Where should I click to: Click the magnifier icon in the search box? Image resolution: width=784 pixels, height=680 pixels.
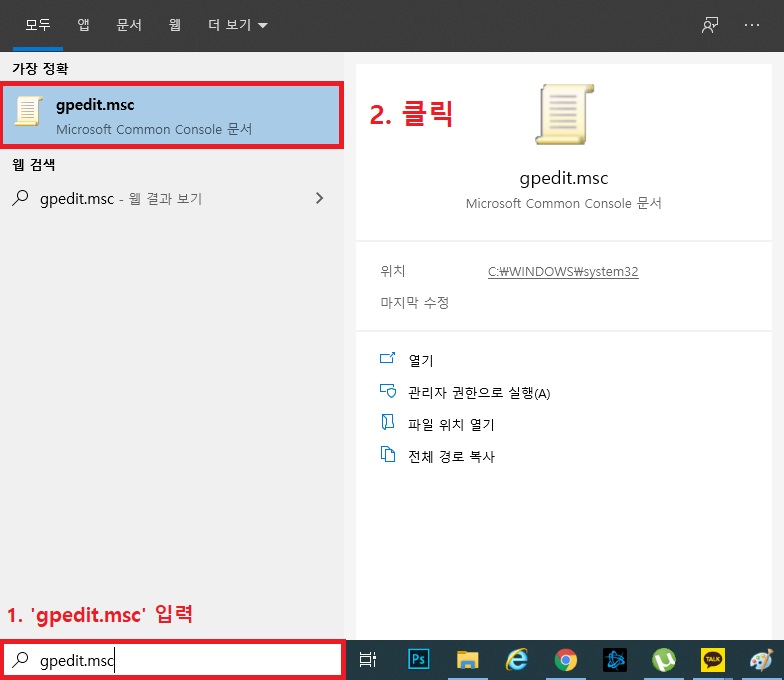tap(20, 660)
